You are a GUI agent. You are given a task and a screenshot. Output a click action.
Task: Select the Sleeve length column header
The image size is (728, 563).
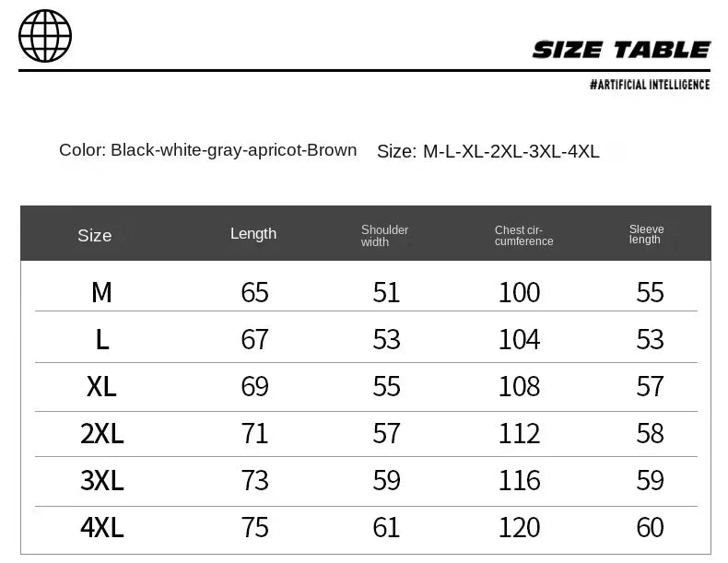(647, 235)
